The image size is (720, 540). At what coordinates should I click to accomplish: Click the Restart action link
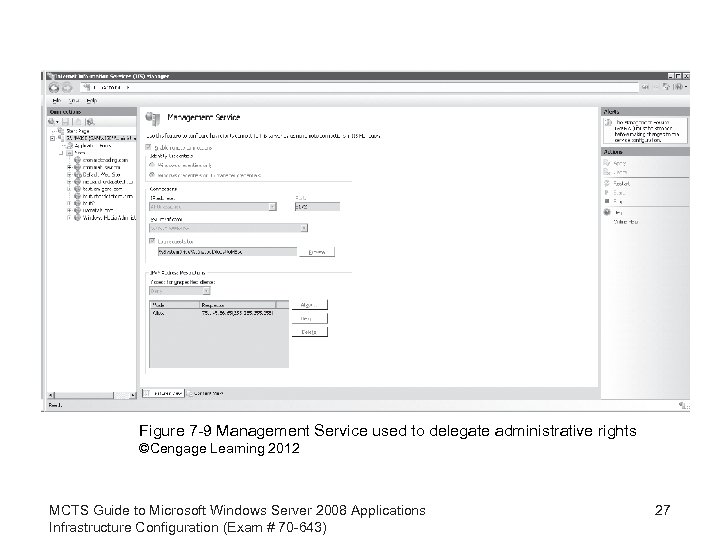click(x=622, y=183)
